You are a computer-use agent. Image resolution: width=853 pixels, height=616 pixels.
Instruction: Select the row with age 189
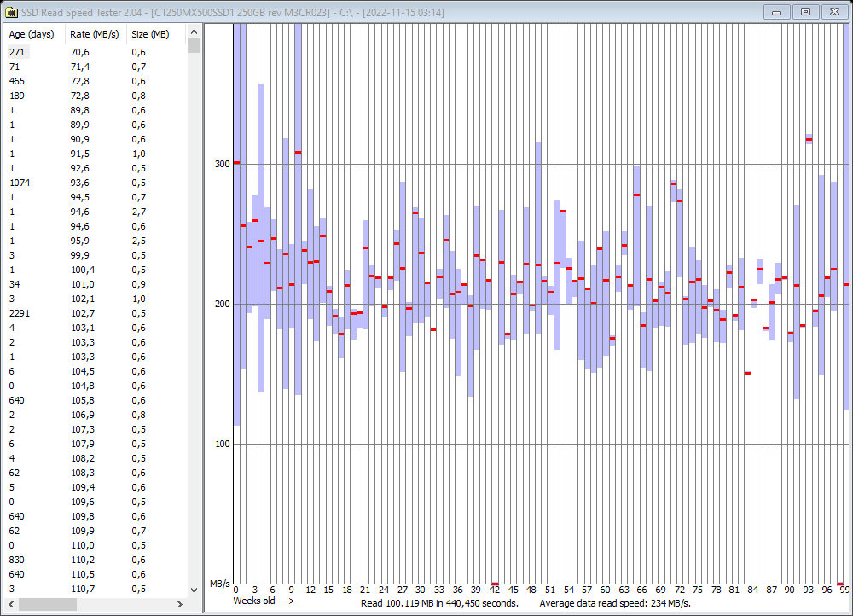[x=96, y=96]
